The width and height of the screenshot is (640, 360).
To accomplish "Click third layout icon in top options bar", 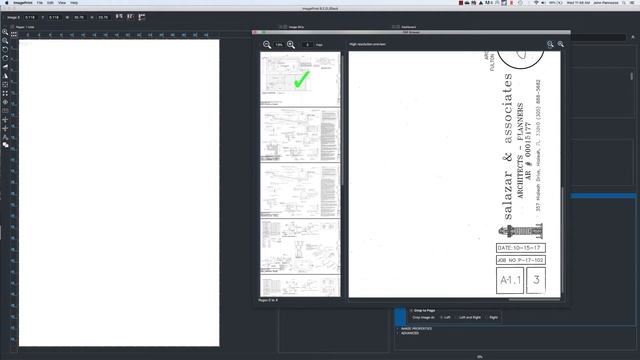I will (142, 17).
